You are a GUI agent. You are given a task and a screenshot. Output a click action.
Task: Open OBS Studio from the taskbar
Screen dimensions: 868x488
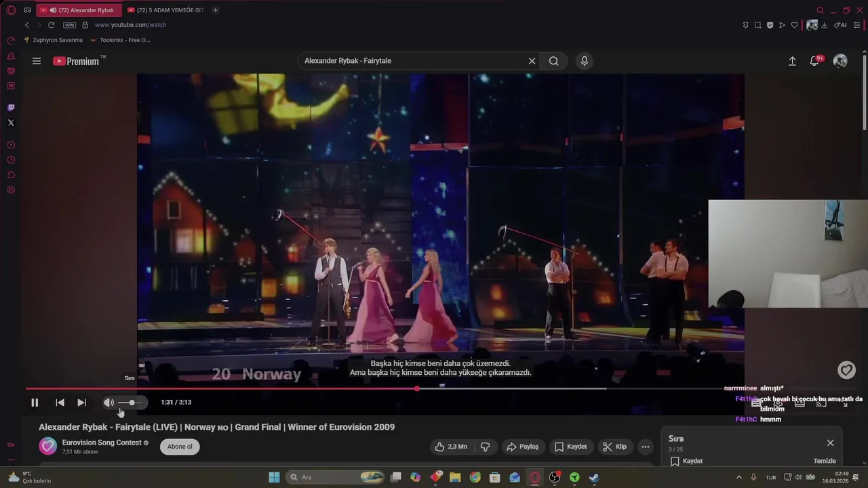pos(555,477)
